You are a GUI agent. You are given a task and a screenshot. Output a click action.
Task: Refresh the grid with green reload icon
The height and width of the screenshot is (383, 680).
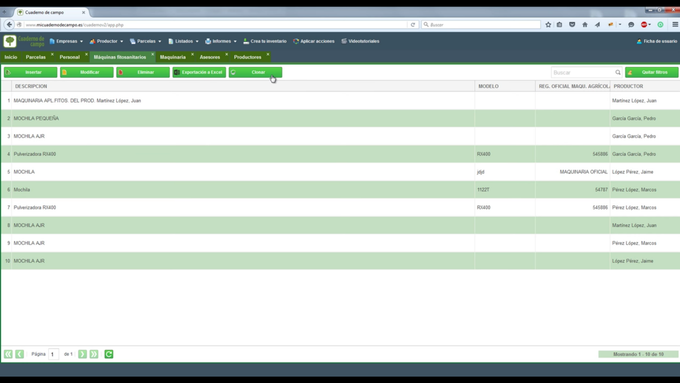109,354
